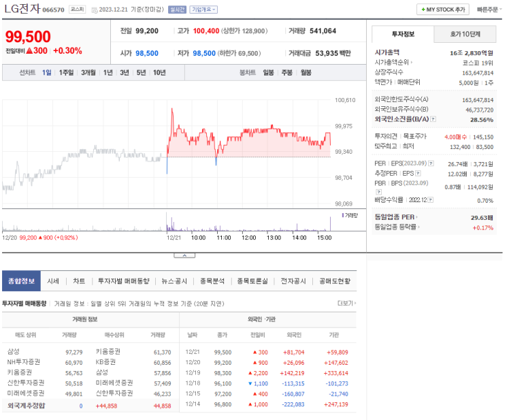
Task: Select 월봉 candle chart
Action: (x=306, y=72)
